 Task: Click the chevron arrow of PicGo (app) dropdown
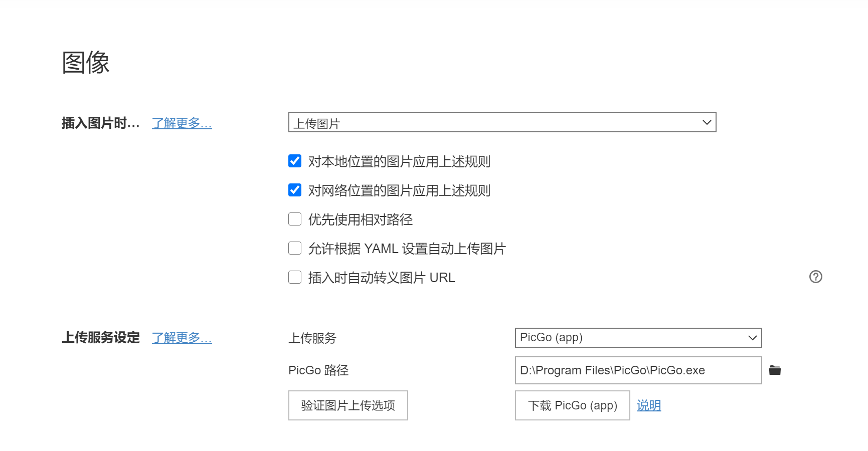tap(752, 338)
